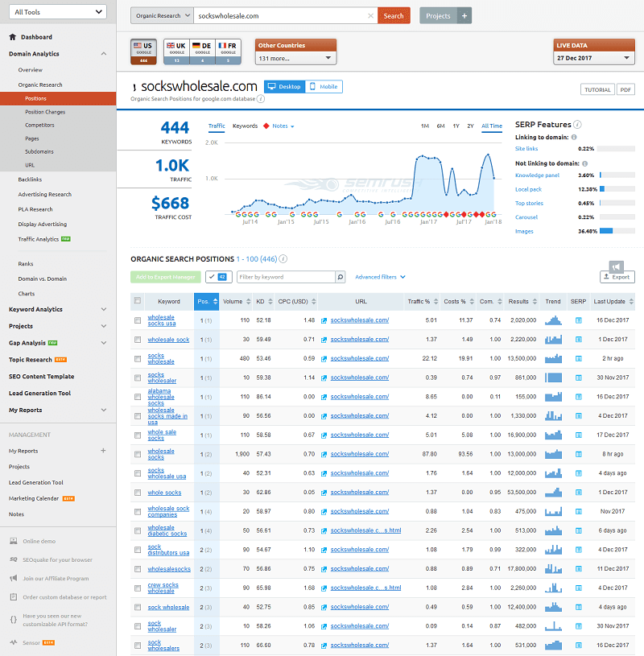The height and width of the screenshot is (656, 644).
Task: Collapse the Domain Analytics section
Action: pos(103,54)
